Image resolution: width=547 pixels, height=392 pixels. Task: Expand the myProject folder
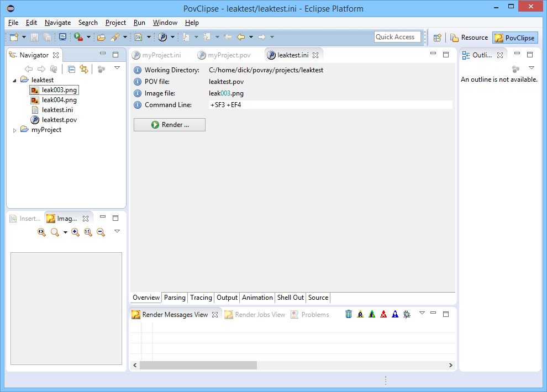pyautogui.click(x=14, y=130)
